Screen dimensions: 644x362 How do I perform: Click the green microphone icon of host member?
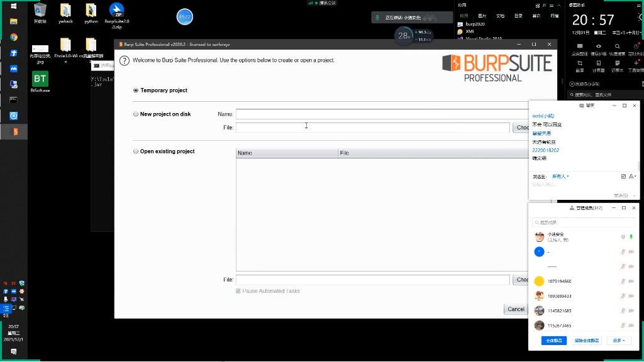click(x=631, y=237)
